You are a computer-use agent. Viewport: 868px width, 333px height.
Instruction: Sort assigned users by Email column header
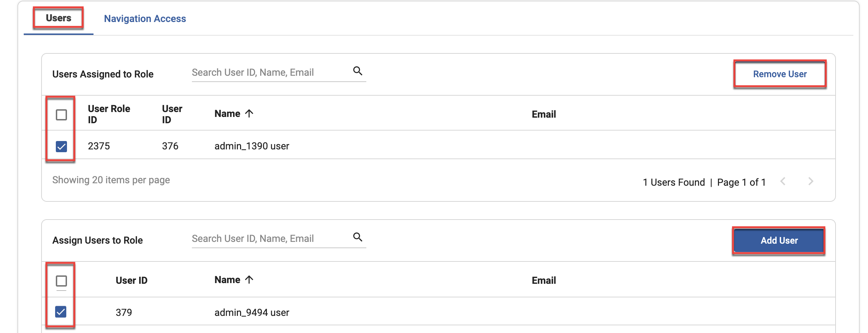(x=544, y=114)
